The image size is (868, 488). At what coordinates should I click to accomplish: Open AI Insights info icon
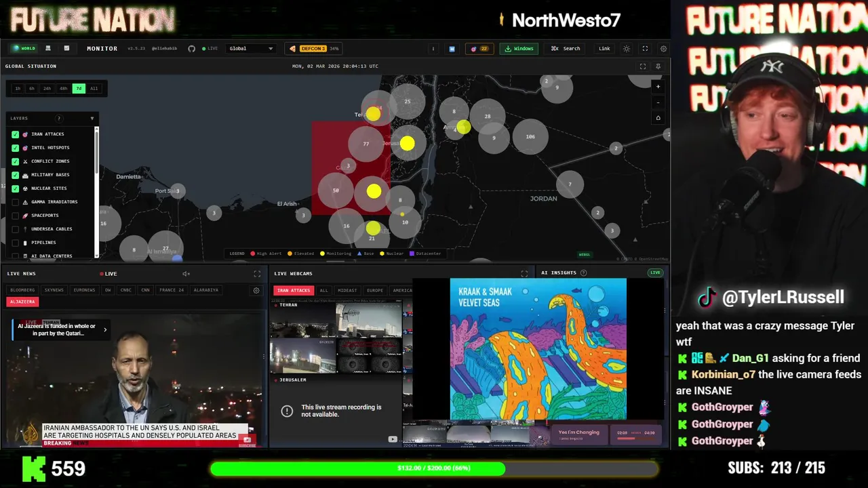pyautogui.click(x=584, y=273)
